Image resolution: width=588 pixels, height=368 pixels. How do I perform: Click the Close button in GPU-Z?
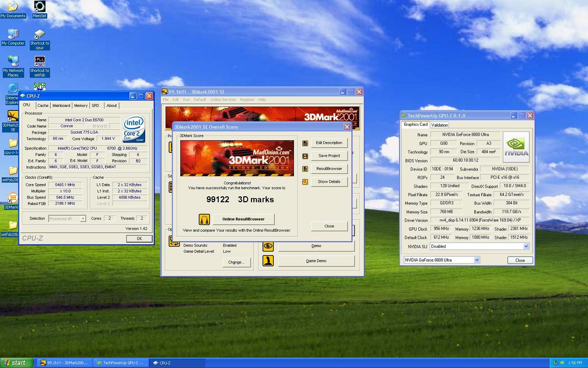point(520,260)
